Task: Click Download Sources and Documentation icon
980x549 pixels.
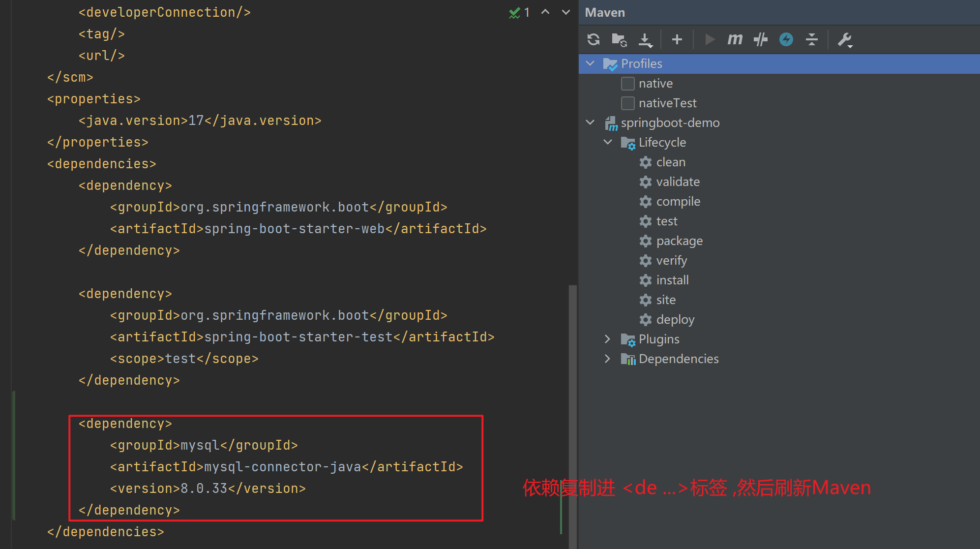Action: pyautogui.click(x=645, y=39)
